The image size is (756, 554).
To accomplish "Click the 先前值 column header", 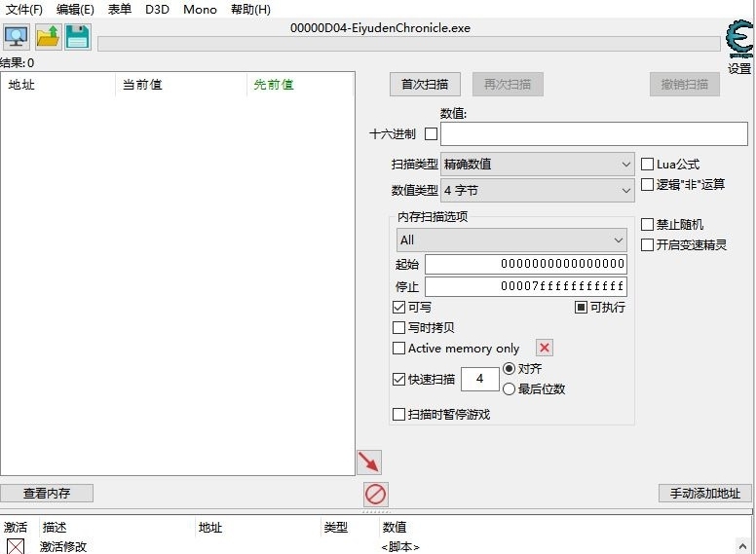I will click(x=300, y=85).
